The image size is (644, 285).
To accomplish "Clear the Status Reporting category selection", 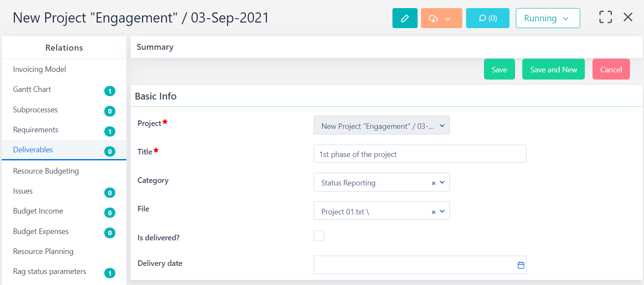I will click(433, 182).
